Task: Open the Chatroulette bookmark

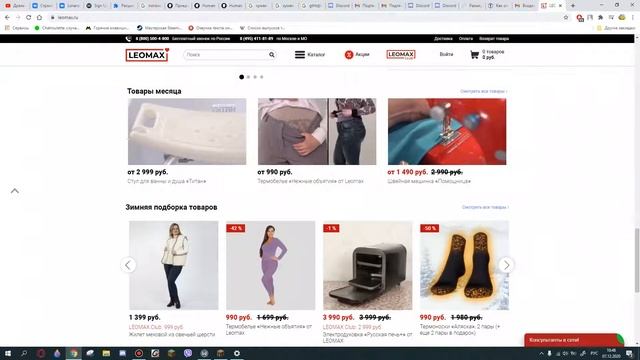Action: (x=56, y=28)
